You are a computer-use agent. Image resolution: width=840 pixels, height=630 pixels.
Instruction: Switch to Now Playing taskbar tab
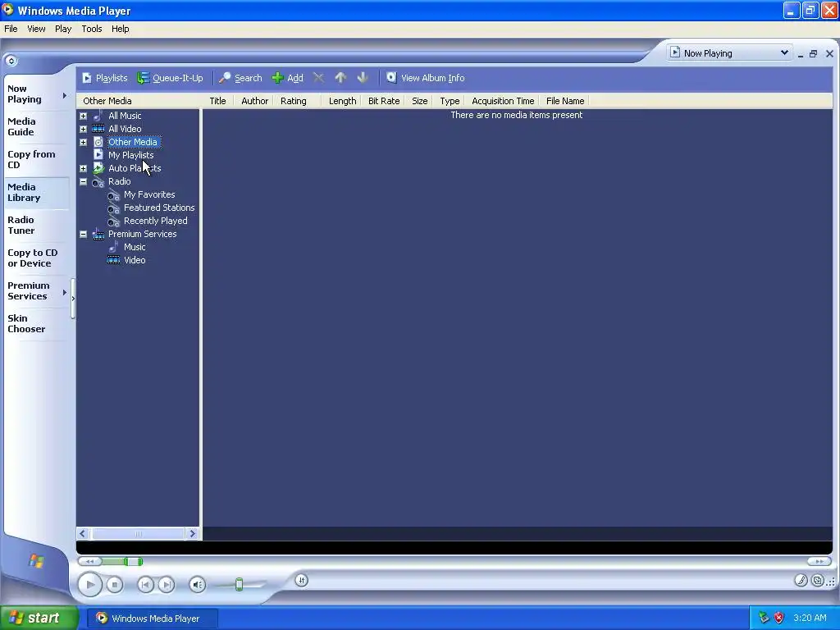(35, 94)
